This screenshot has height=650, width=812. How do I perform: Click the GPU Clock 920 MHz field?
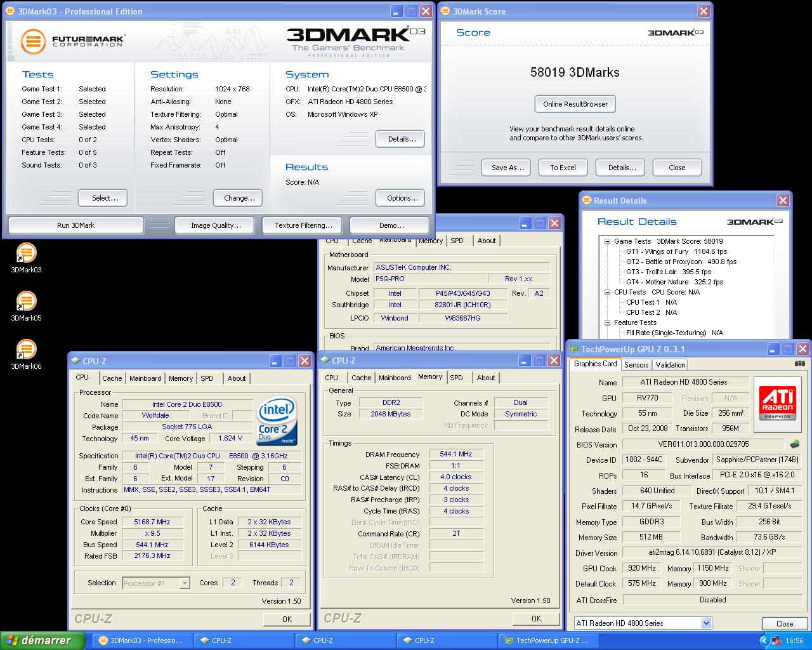tap(642, 568)
